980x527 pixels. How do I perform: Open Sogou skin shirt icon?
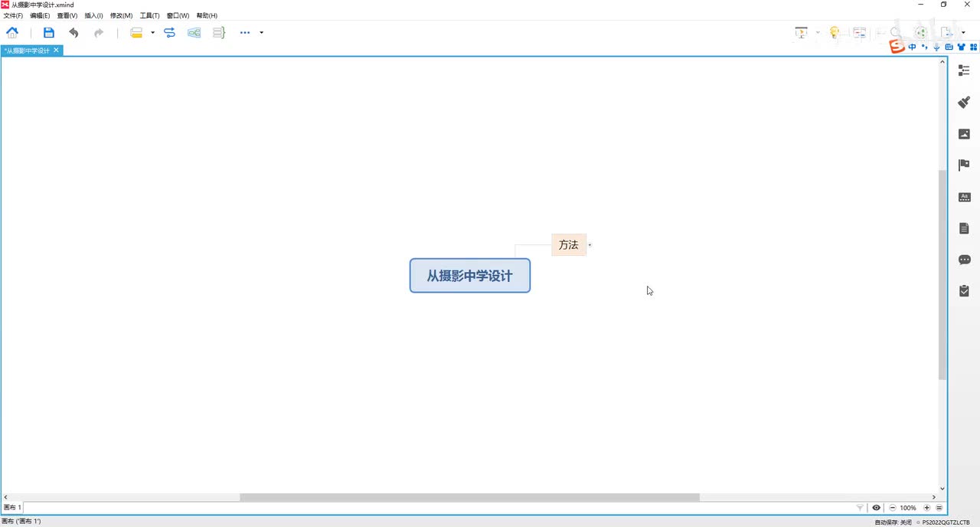962,47
